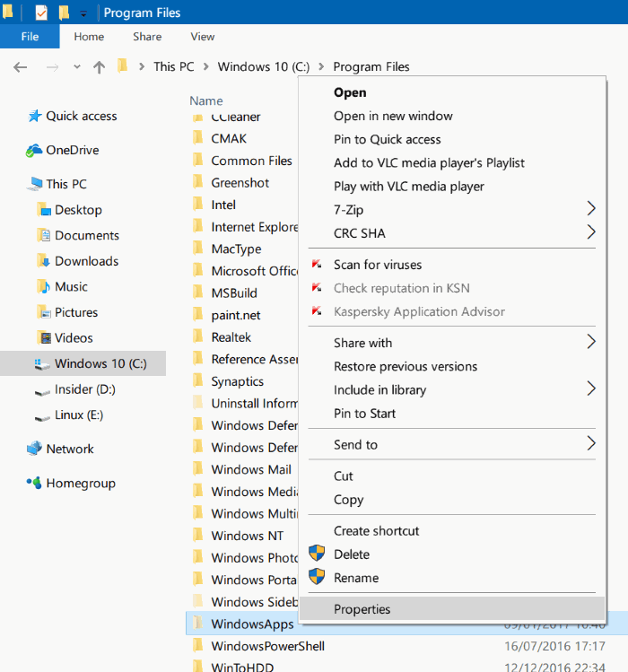Image resolution: width=628 pixels, height=672 pixels.
Task: Select the Synaptics folder
Action: [237, 381]
